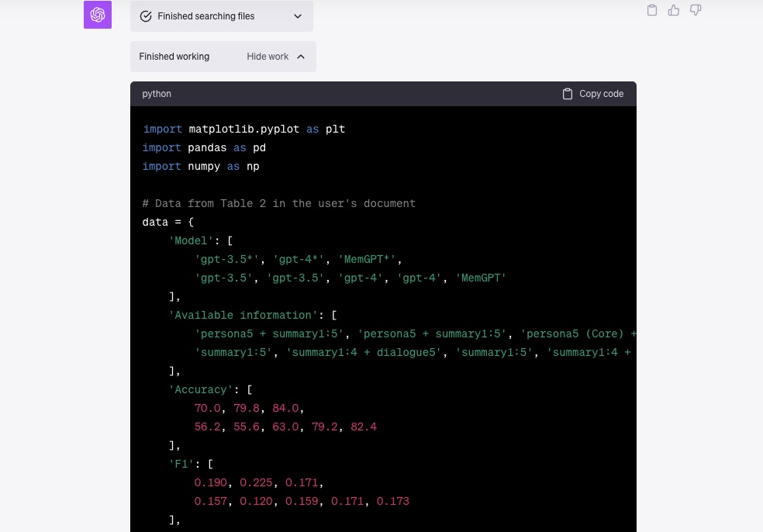Image resolution: width=763 pixels, height=532 pixels.
Task: Click the python language label
Action: 156,94
